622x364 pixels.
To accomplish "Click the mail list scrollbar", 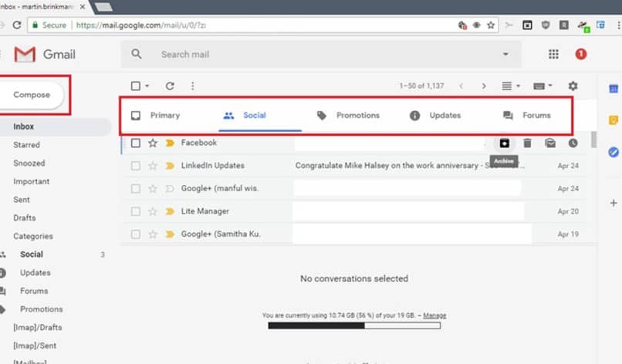I will pos(593,140).
